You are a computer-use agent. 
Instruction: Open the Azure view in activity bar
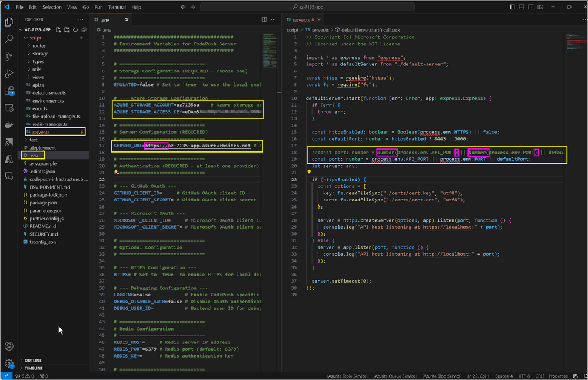point(9,159)
